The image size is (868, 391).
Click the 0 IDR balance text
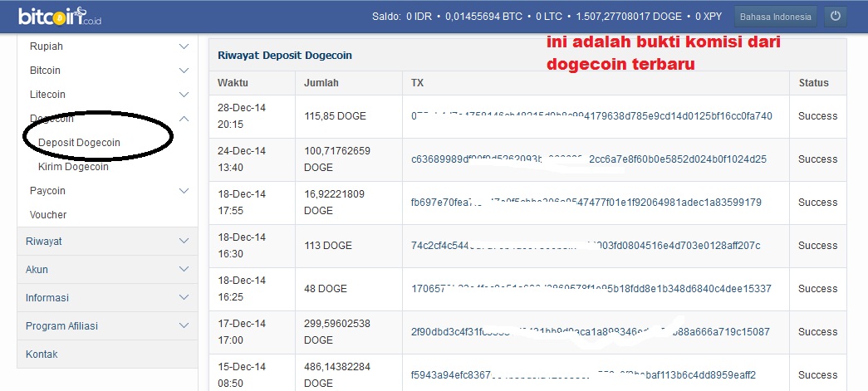click(419, 17)
